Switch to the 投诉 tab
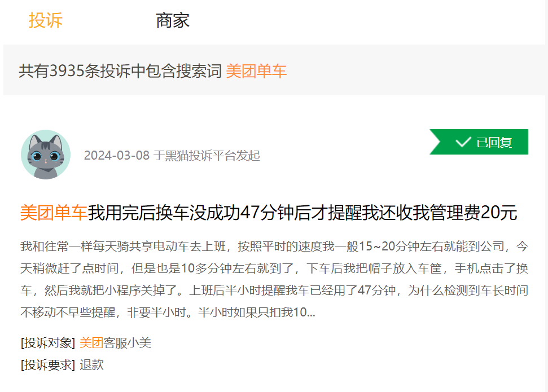The image size is (548, 392). [46, 21]
